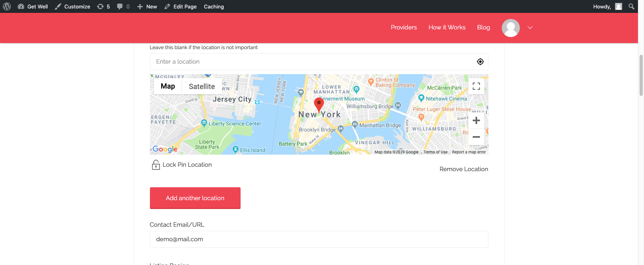Click Edit Page in admin bar
644x265 pixels.
[x=181, y=6]
